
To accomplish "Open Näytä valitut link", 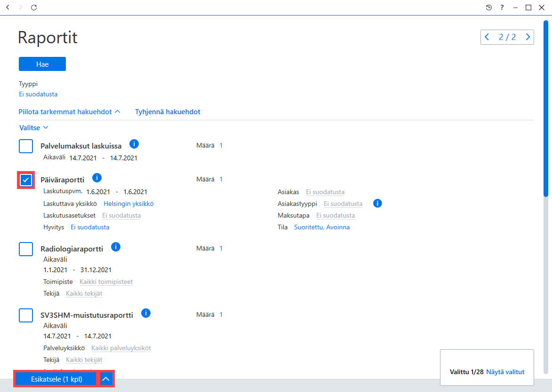I will click(505, 372).
